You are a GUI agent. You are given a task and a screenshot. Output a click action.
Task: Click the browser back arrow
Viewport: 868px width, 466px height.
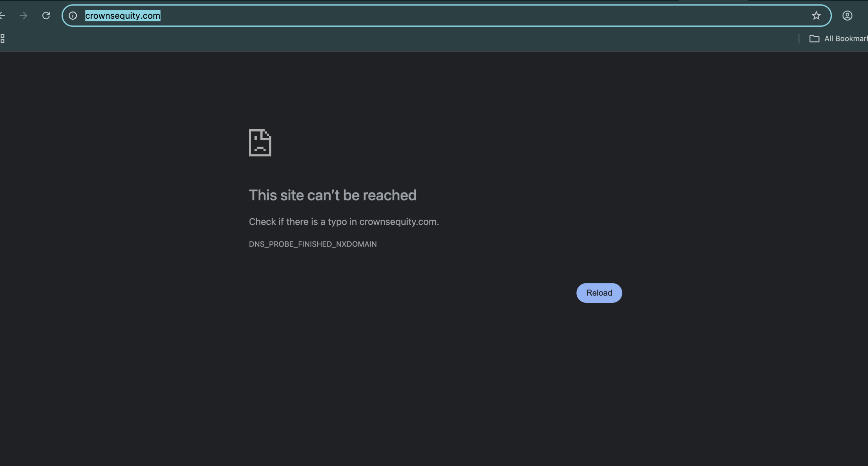click(x=2, y=16)
